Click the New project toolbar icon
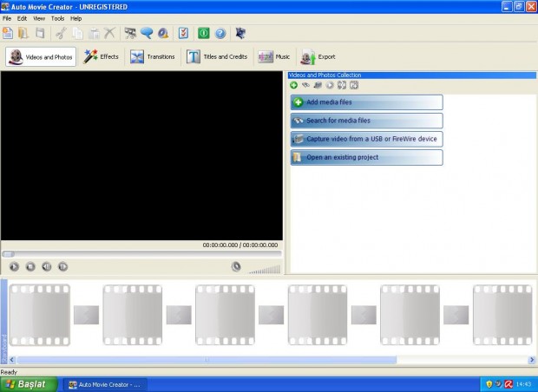Image resolution: width=538 pixels, height=392 pixels. (8, 33)
